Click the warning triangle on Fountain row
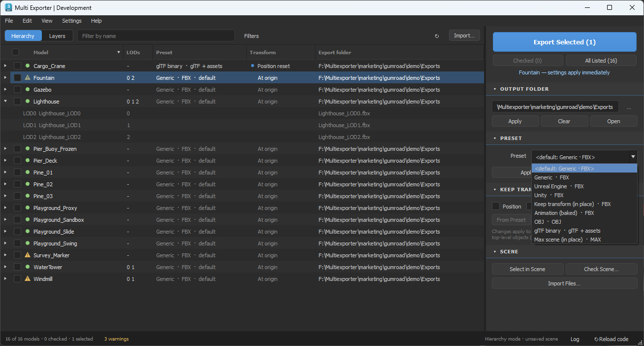 click(x=28, y=78)
